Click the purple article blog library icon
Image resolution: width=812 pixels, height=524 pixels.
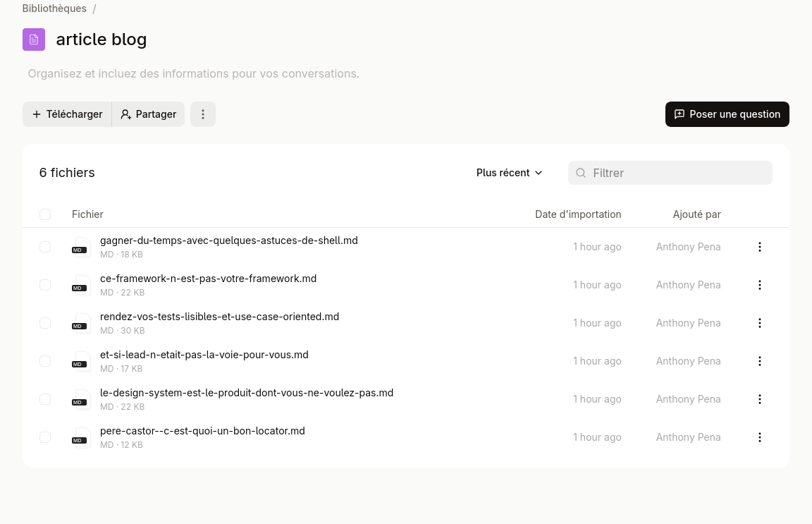[34, 39]
